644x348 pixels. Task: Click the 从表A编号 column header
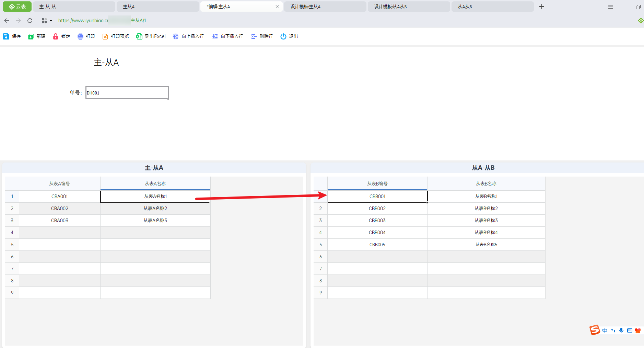pos(60,183)
